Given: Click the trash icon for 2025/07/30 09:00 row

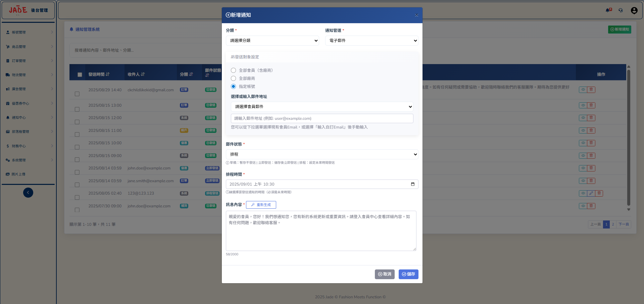Looking at the screenshot, I should click(x=591, y=206).
